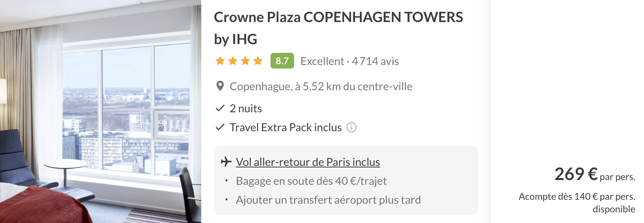Viewport: 644px width, 223px height.
Task: Click the fourth orange rating star
Action: 258,61
